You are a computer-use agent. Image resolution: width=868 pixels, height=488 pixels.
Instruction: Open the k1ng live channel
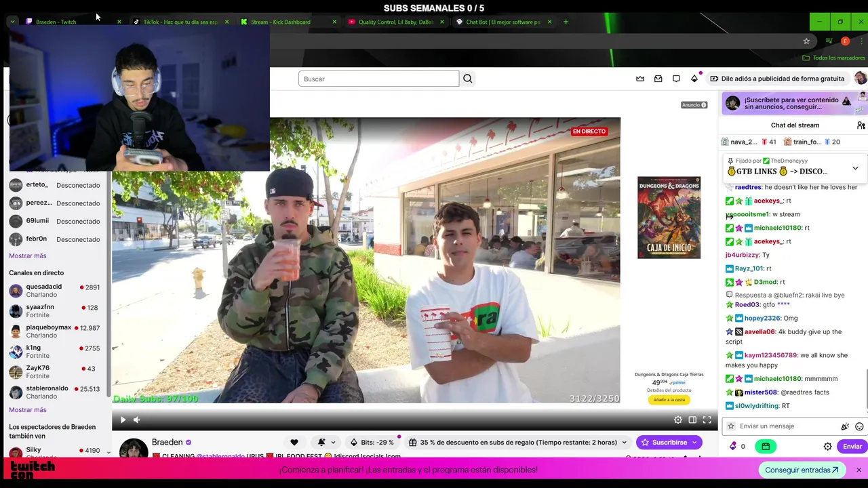54,352
